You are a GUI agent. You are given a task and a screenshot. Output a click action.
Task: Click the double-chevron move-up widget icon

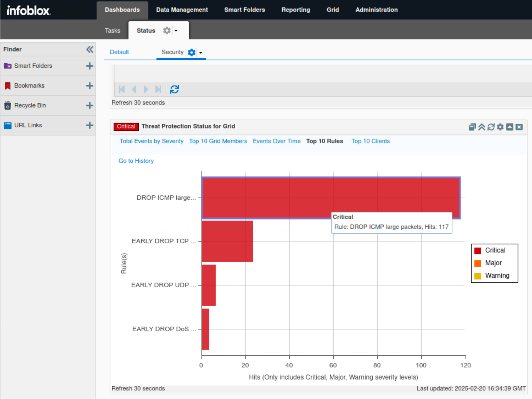481,127
